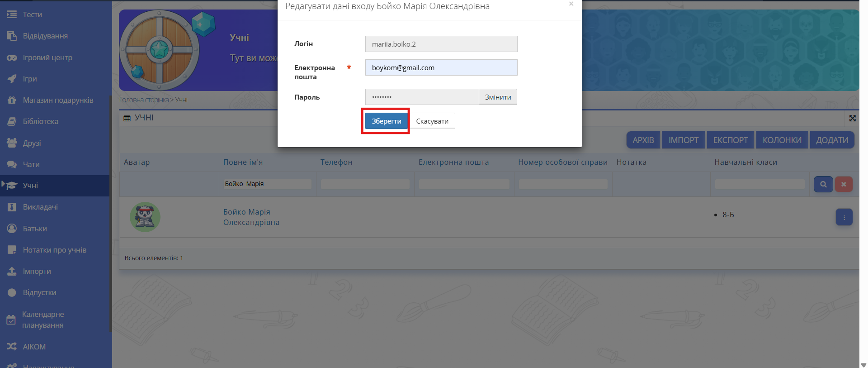Close the login edit dialog

(571, 4)
